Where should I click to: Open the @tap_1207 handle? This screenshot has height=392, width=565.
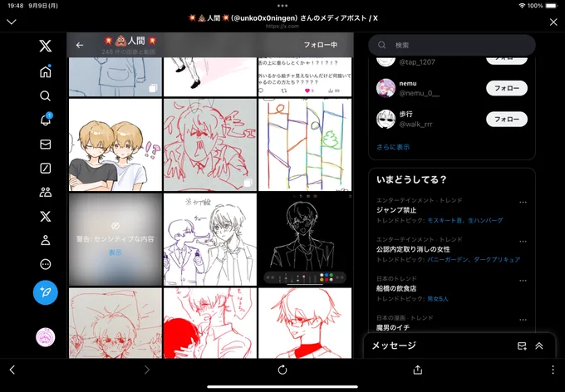pyautogui.click(x=417, y=62)
